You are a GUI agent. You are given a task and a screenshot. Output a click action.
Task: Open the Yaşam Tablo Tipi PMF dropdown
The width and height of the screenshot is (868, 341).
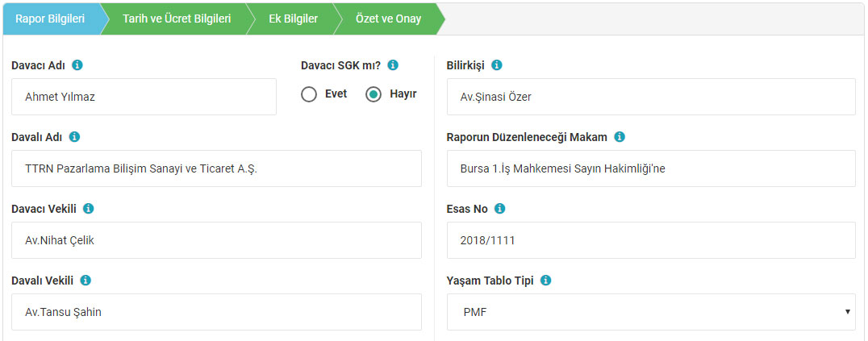coord(651,312)
